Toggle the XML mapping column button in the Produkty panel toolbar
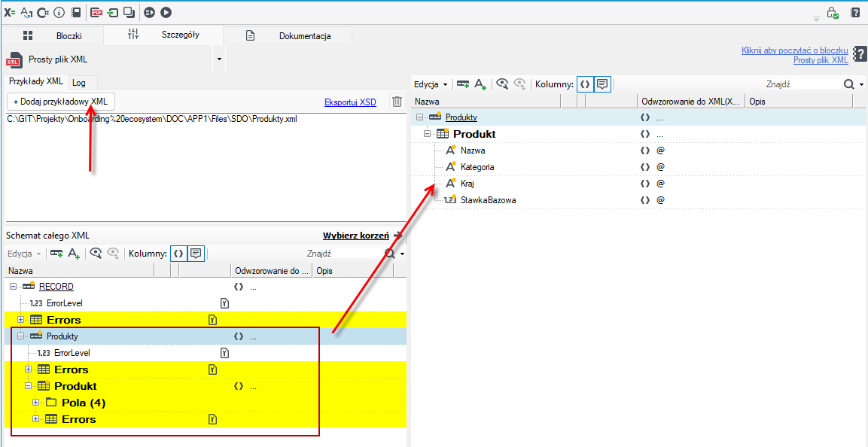 click(x=585, y=84)
